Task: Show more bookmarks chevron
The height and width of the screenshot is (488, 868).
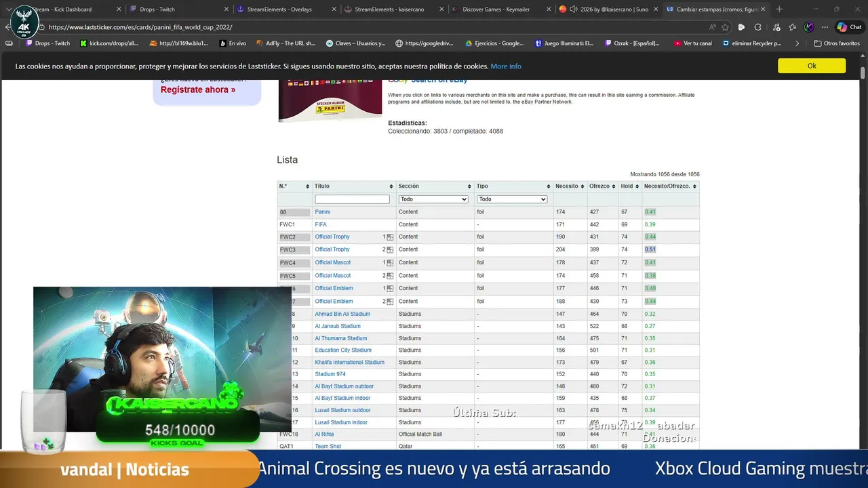Action: click(x=797, y=43)
